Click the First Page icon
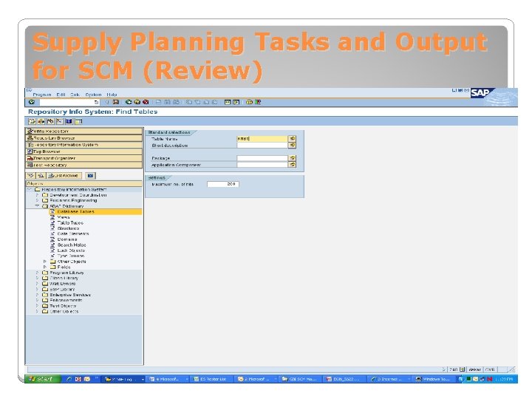This screenshot has width=532, height=399. tap(189, 102)
